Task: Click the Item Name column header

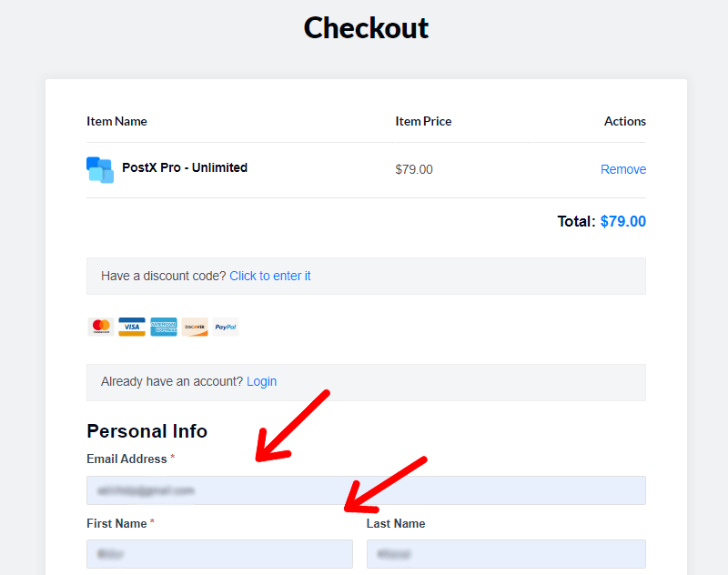Action: click(x=116, y=121)
